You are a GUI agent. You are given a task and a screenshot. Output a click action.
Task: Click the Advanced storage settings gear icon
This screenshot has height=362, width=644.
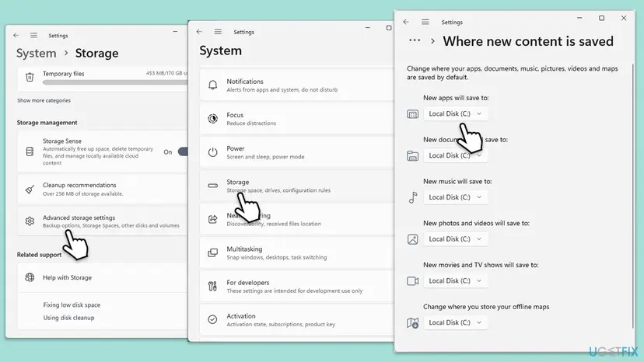30,221
